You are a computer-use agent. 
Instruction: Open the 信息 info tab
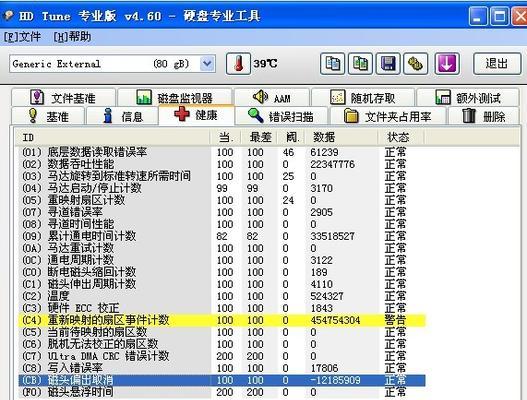coord(122,116)
